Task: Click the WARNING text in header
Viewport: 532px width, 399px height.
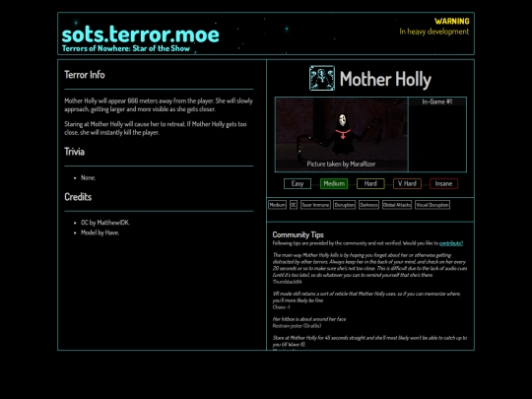Action: [452, 22]
